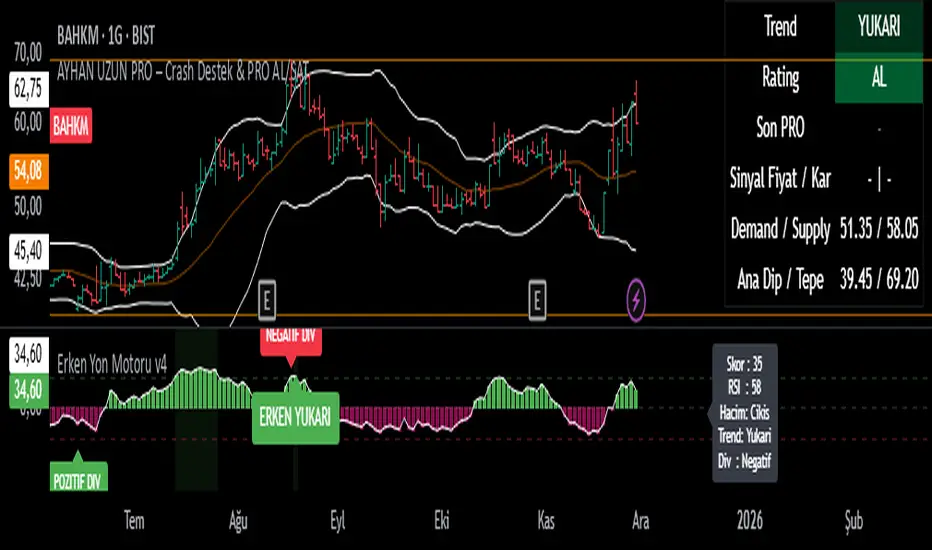Click the Şub month on time axis
Image resolution: width=932 pixels, height=550 pixels.
[x=854, y=521]
